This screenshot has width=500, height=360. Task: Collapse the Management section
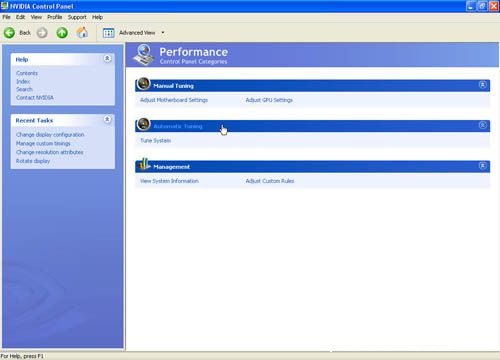(482, 166)
